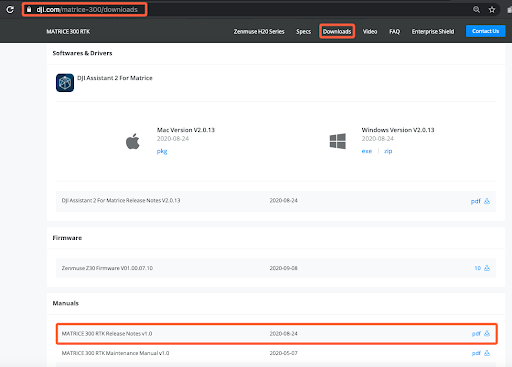Click the DJI Assistant 2 app icon

65,83
